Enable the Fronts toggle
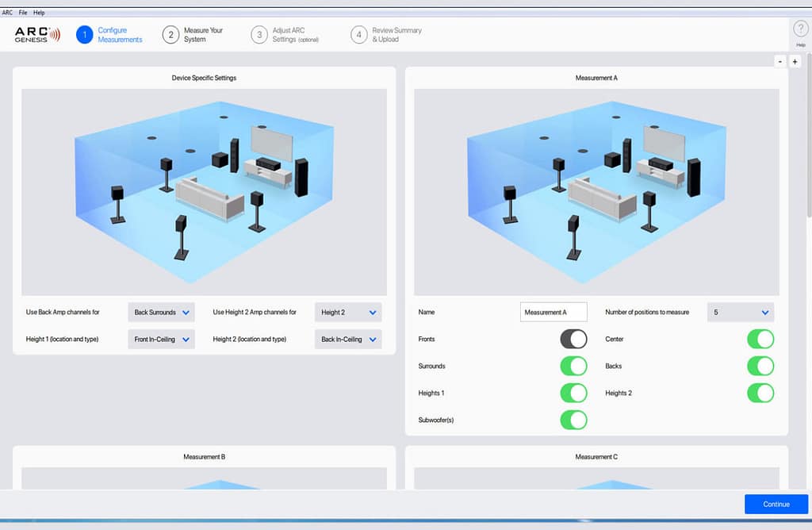This screenshot has width=812, height=530. pos(573,339)
